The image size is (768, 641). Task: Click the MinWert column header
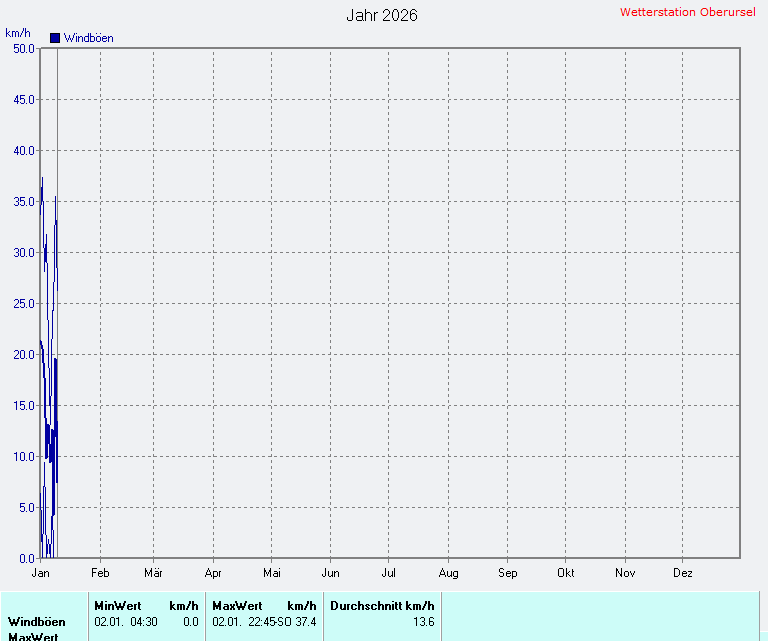pyautogui.click(x=117, y=606)
